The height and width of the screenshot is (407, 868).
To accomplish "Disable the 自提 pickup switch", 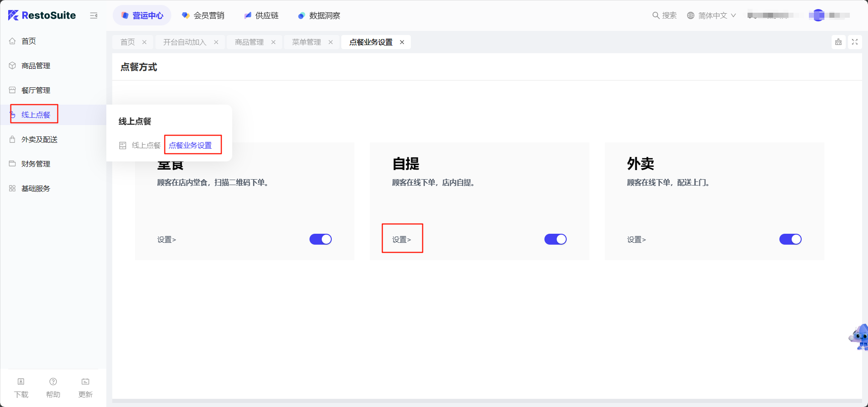I will [x=555, y=239].
